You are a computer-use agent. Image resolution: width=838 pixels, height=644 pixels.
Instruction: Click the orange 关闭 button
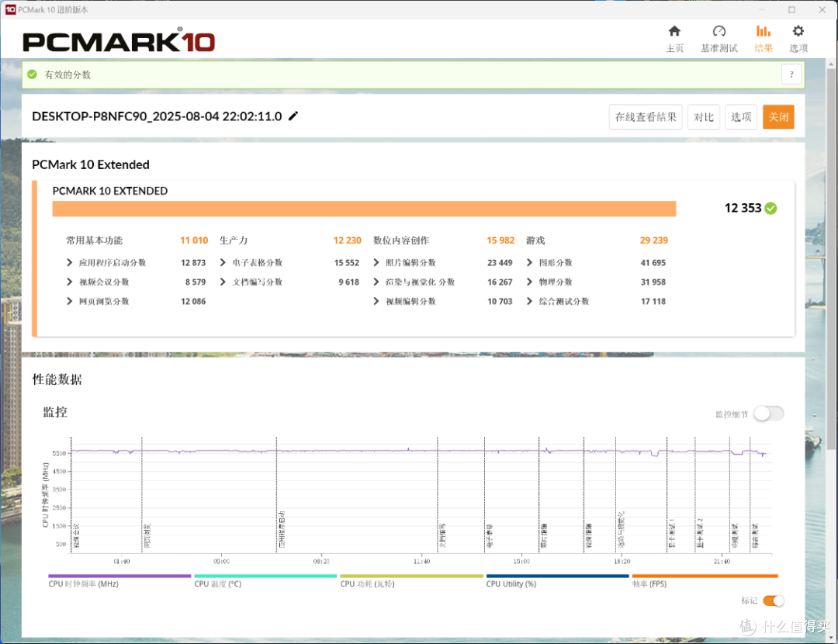(x=778, y=117)
